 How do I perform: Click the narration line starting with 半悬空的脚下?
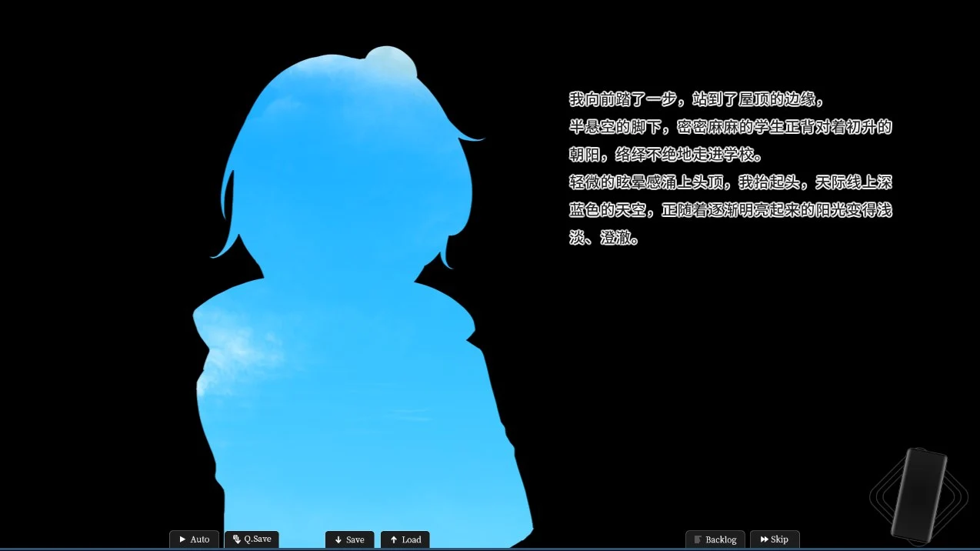pos(730,127)
